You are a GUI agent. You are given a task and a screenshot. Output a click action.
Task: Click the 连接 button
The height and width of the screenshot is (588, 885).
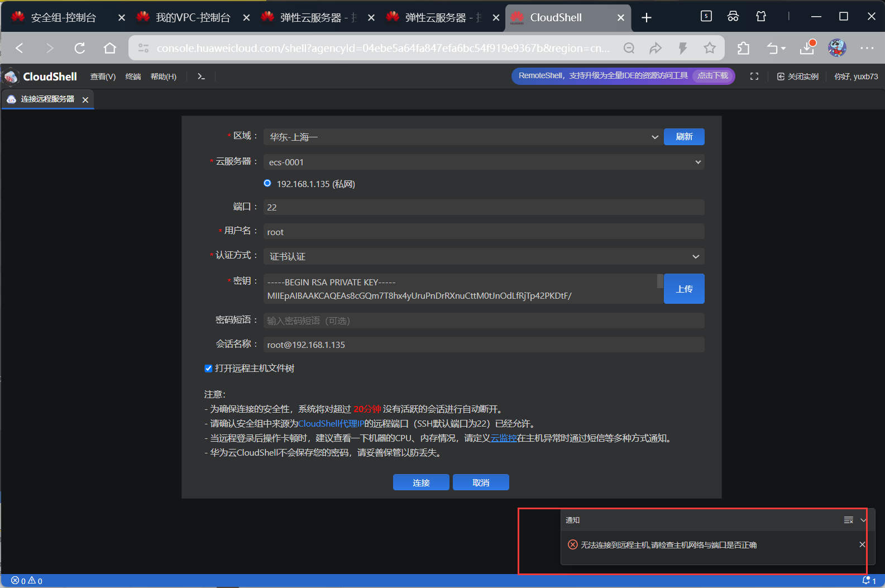coord(421,482)
